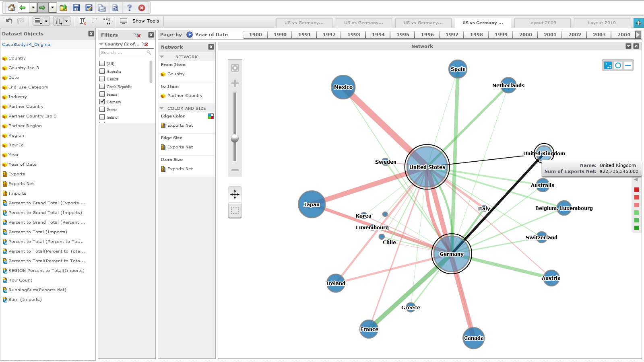Select year 1995 in the page-by bar
The height and width of the screenshot is (362, 644).
tap(402, 35)
